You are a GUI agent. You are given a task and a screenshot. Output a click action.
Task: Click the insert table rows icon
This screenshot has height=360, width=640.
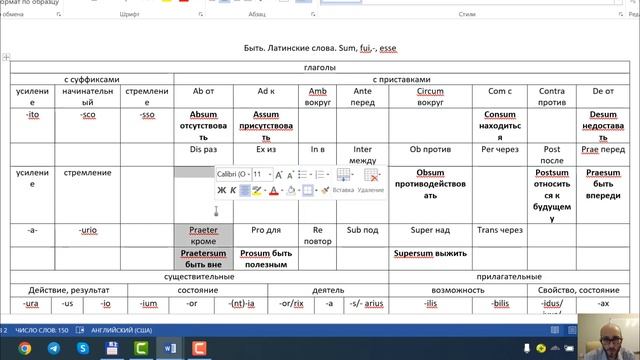pos(343,175)
